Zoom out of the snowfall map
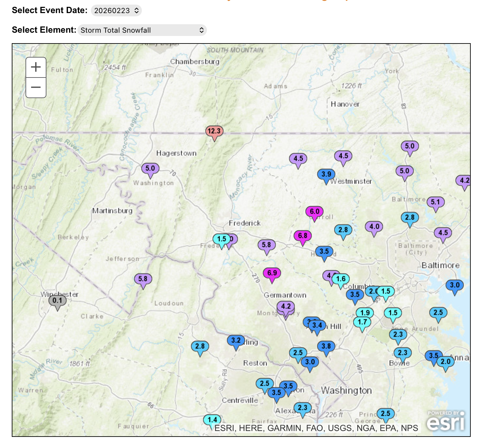 (x=36, y=87)
